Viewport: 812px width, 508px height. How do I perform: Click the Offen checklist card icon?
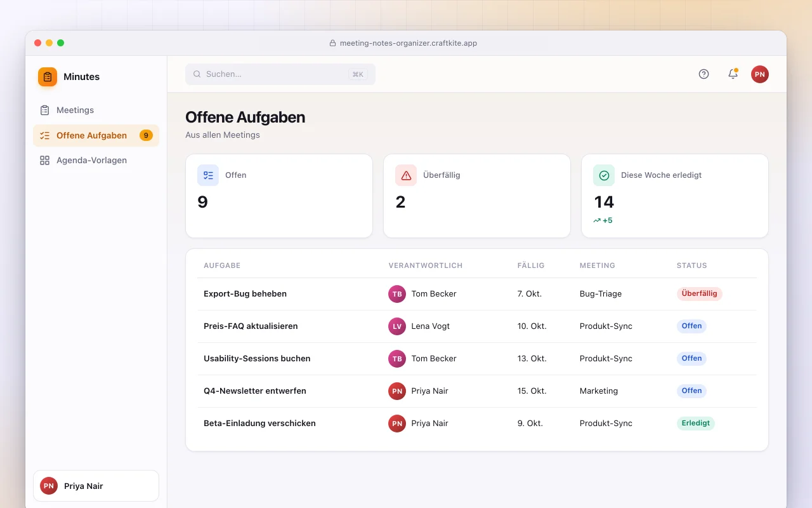click(208, 175)
